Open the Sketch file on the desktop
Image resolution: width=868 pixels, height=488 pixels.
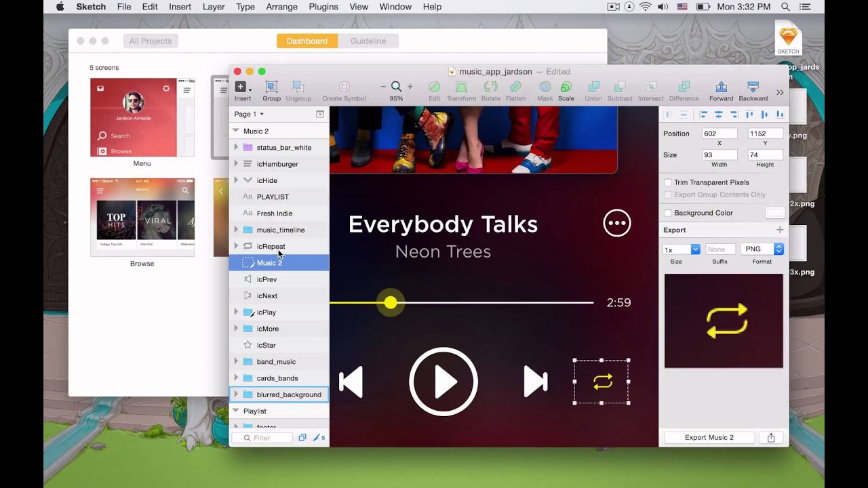coord(788,37)
